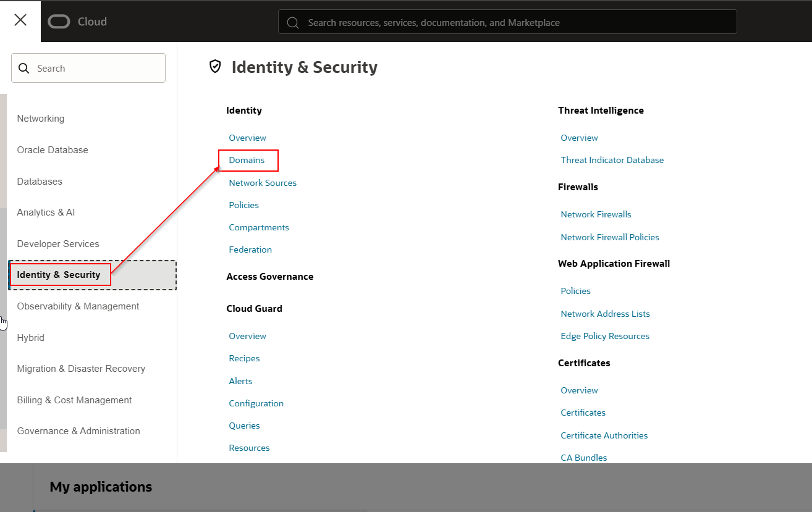Click the My applications heading

point(101,487)
